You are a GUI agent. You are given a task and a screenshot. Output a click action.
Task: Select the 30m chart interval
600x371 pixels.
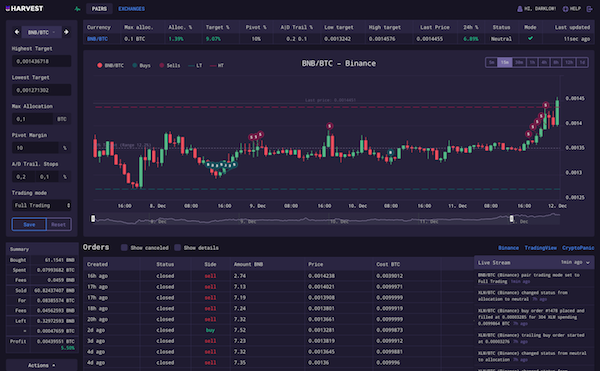pyautogui.click(x=519, y=62)
